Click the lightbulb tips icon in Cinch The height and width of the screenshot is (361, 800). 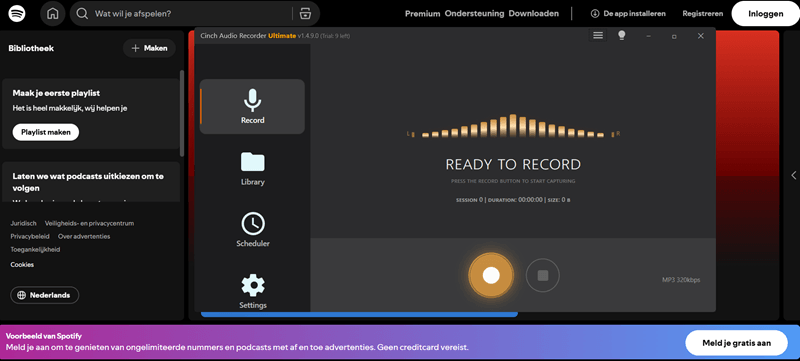point(621,35)
